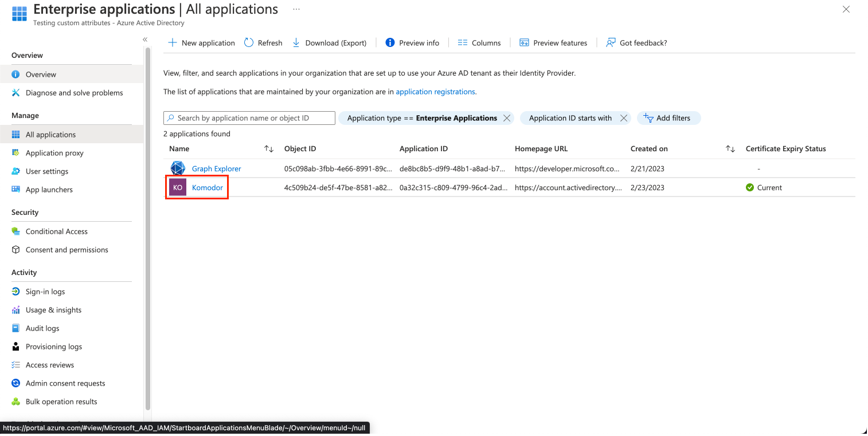Click the Komodor KO logo tile
868x436 pixels.
click(x=178, y=187)
